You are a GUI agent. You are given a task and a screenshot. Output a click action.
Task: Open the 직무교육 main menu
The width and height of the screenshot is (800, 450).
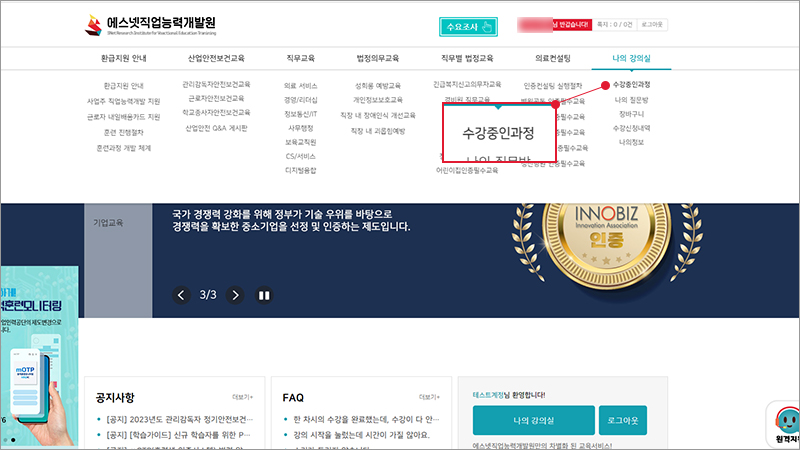pyautogui.click(x=301, y=58)
